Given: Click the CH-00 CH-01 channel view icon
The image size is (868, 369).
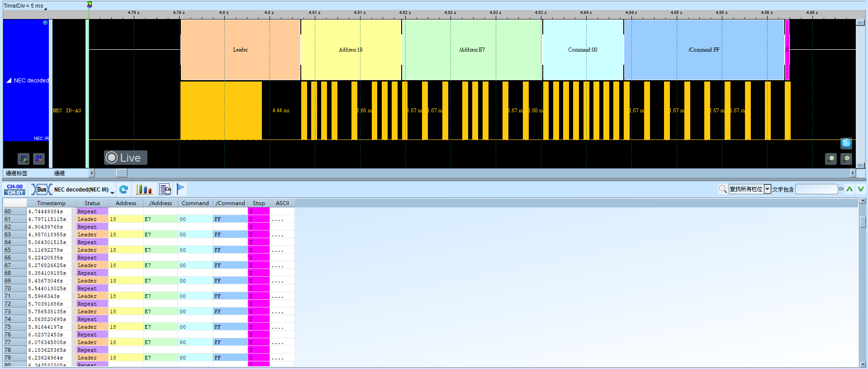Looking at the screenshot, I should coord(15,189).
